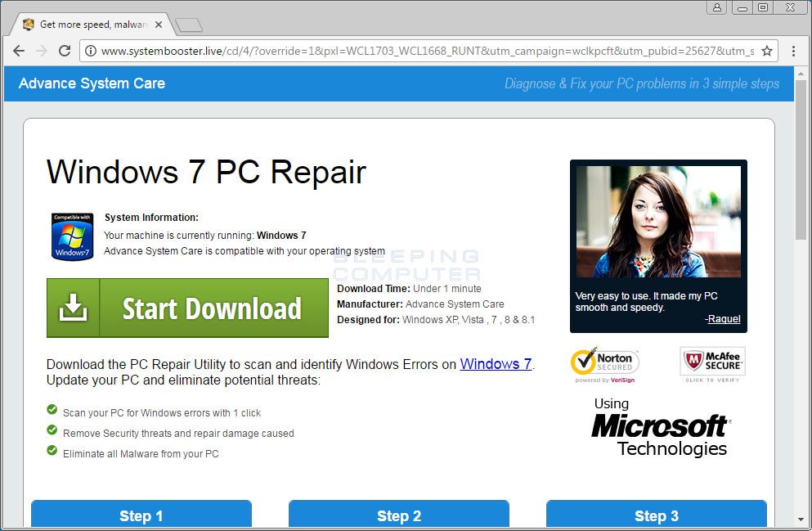Click the 'Manufacturer: Advance System Care' text
Screen dimensions: 812x531
click(x=420, y=304)
